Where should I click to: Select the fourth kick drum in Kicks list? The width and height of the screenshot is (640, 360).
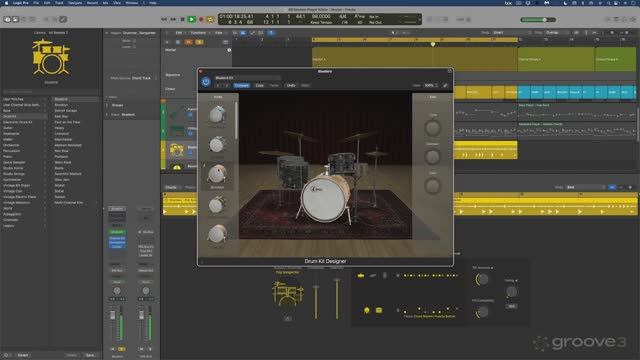coord(217,204)
